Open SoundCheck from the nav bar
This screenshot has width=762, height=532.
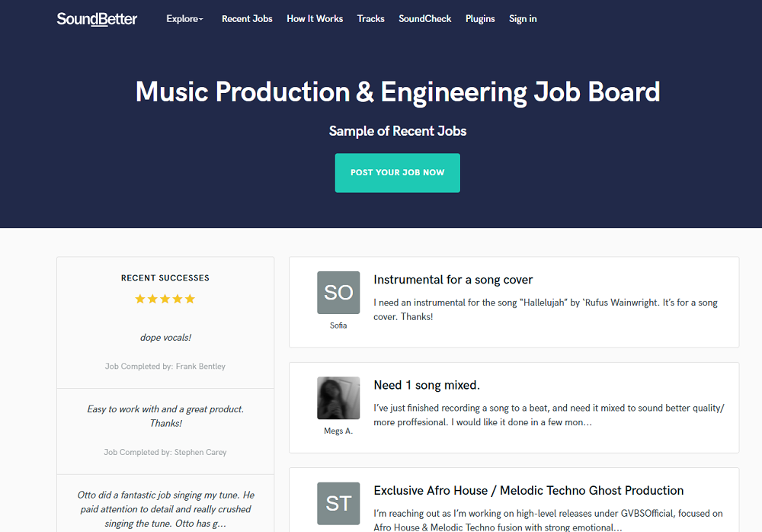coord(424,19)
